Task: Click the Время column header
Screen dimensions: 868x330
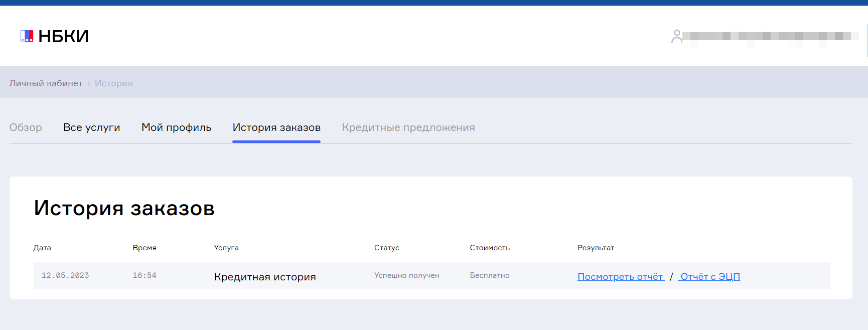Action: click(144, 248)
